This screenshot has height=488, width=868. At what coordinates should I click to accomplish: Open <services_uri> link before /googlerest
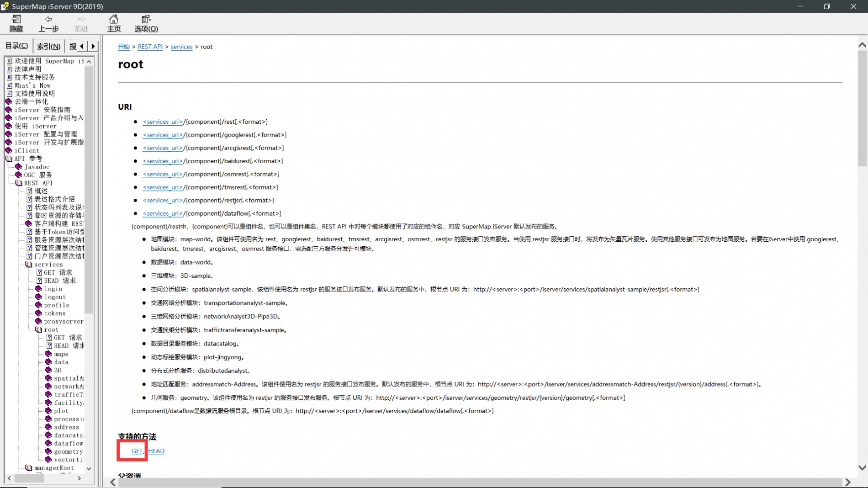coord(163,135)
